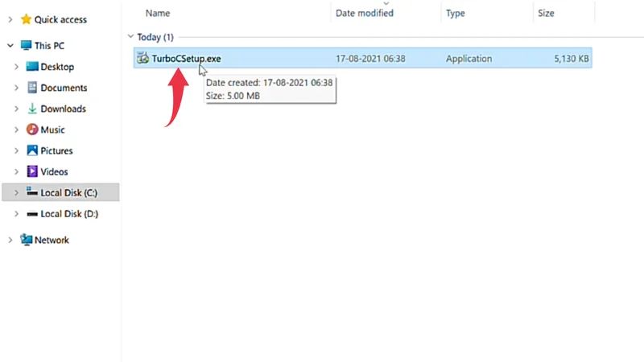Select Local Disk (C:) in navigation pane
Viewport: 644px width, 362px height.
coord(68,192)
